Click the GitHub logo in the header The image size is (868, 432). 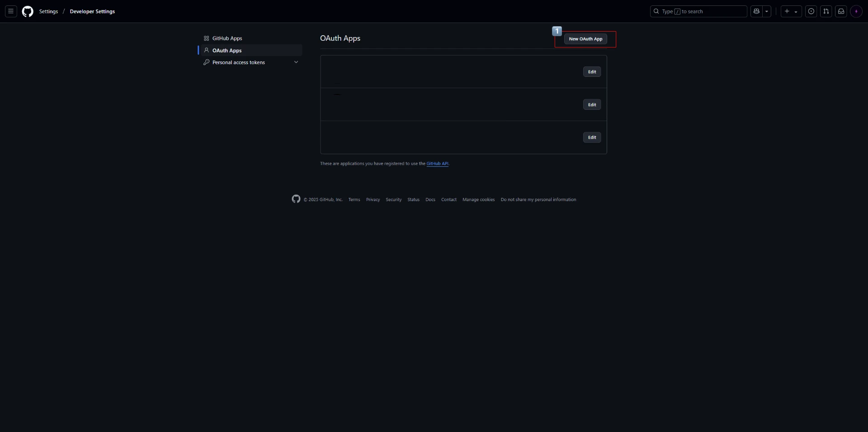point(28,11)
